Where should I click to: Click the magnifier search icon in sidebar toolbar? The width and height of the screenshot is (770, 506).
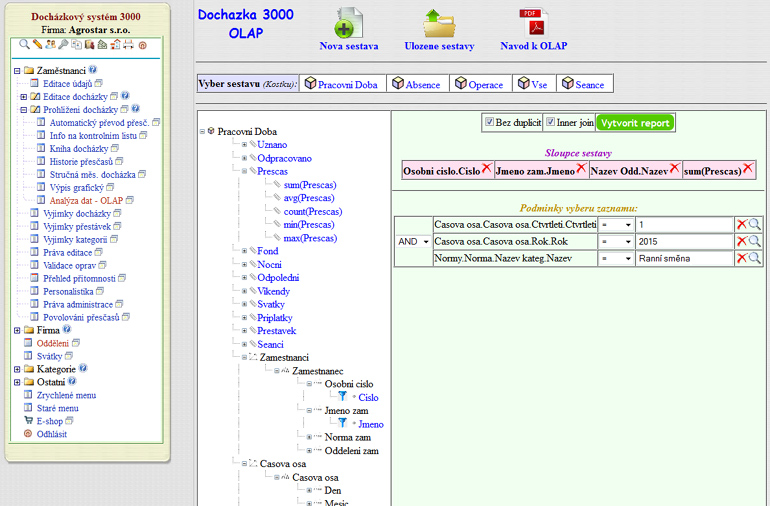pos(24,45)
